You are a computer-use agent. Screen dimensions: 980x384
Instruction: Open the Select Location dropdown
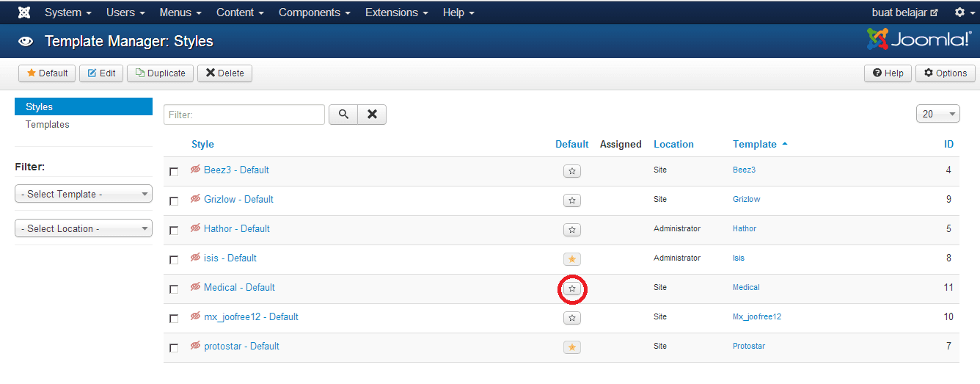84,228
